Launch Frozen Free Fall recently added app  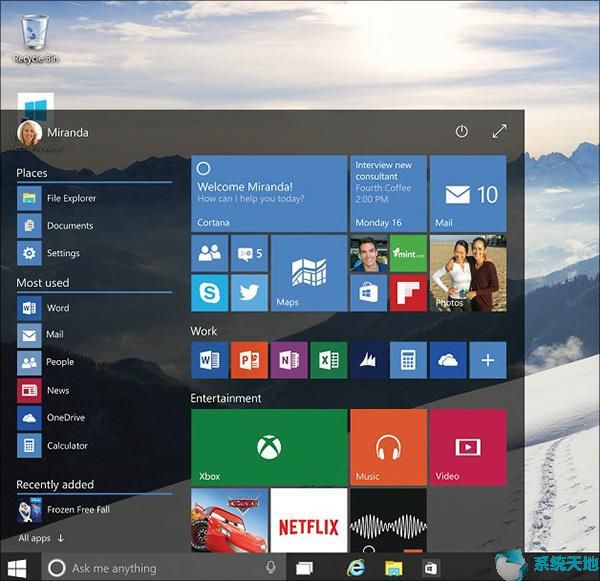point(64,510)
